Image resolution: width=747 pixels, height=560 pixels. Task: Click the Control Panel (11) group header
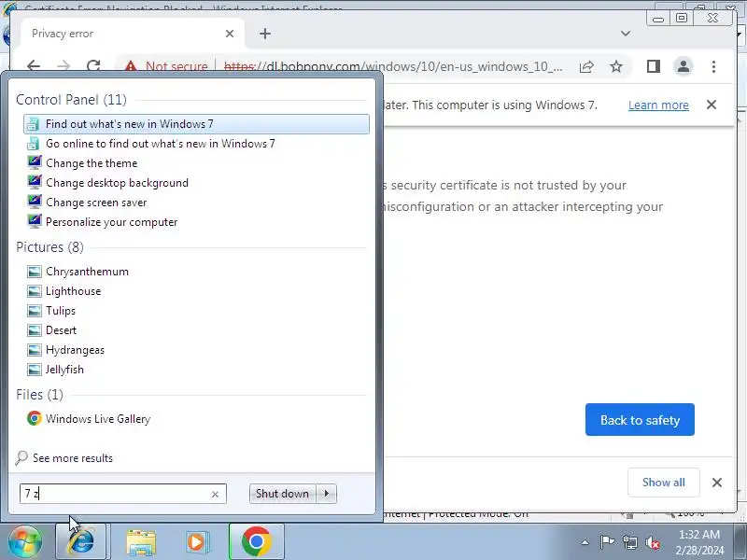click(72, 100)
